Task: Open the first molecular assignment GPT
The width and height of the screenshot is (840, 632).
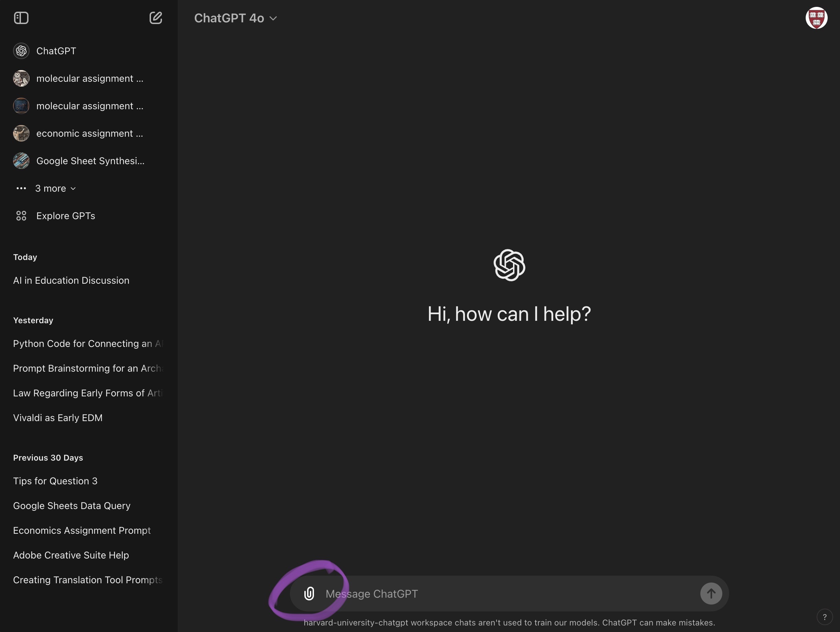Action: pyautogui.click(x=89, y=78)
